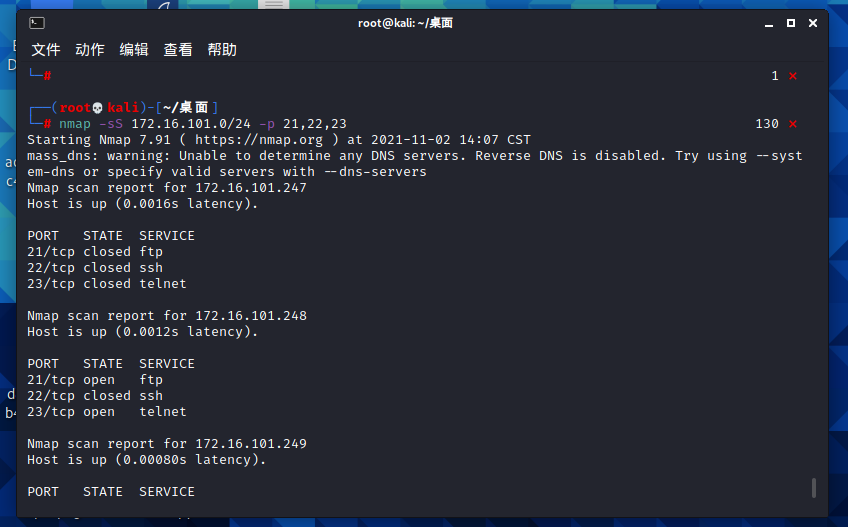Open the 动作 menu
848x527 pixels.
90,50
